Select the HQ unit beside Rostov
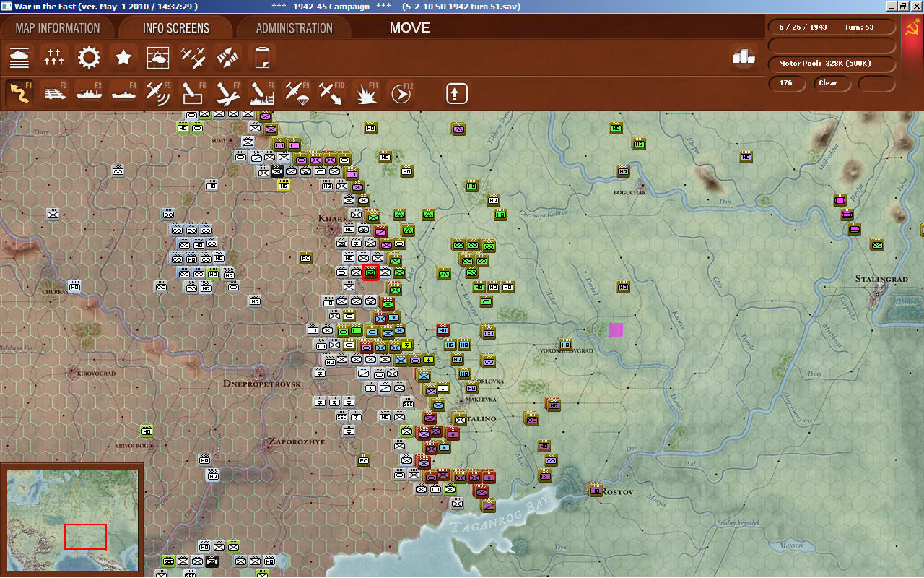The image size is (924, 578). pos(596,491)
